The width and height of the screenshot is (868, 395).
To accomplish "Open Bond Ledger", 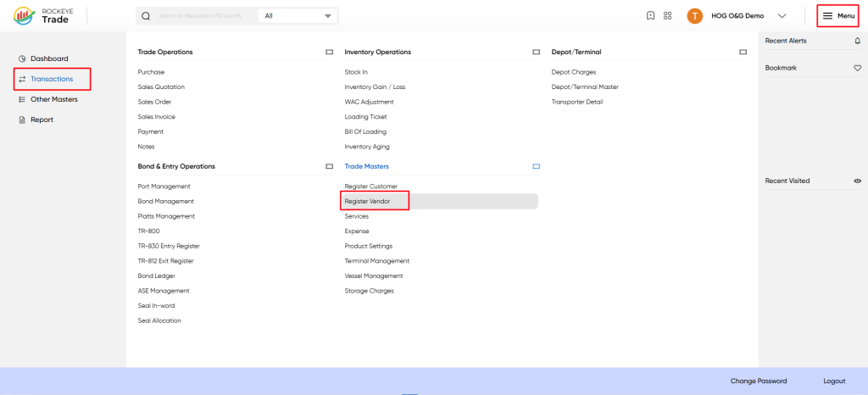I will [x=157, y=276].
